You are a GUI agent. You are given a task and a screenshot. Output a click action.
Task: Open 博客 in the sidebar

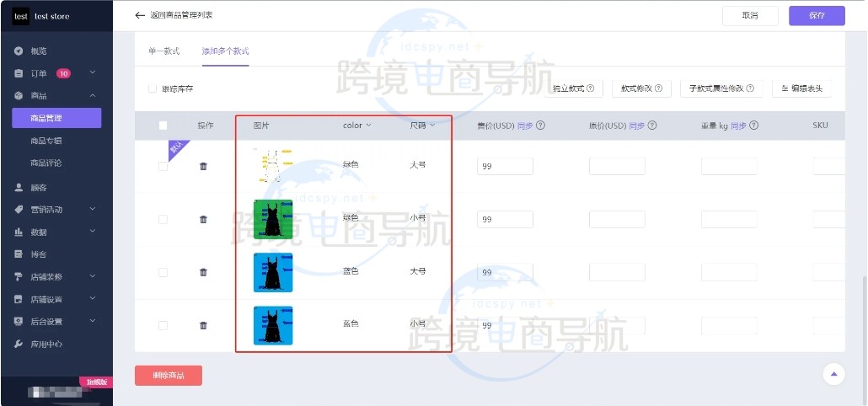tap(39, 254)
